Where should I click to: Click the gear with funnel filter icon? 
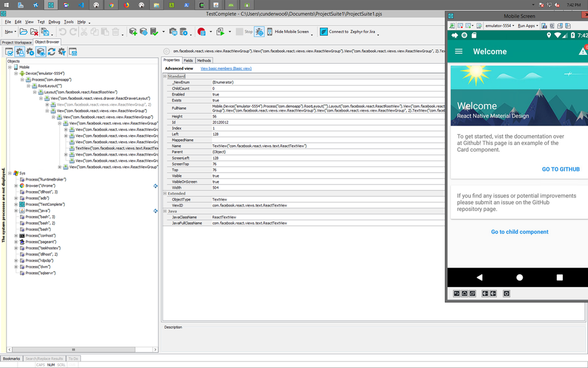(x=62, y=52)
